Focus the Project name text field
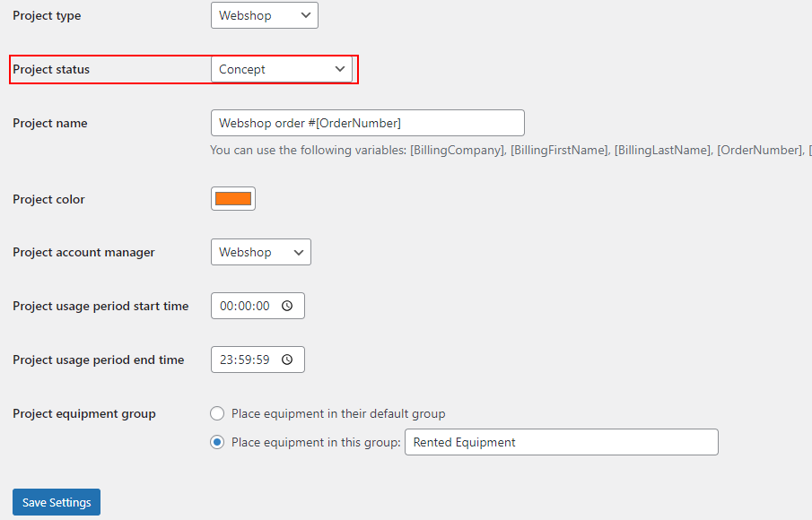 367,123
